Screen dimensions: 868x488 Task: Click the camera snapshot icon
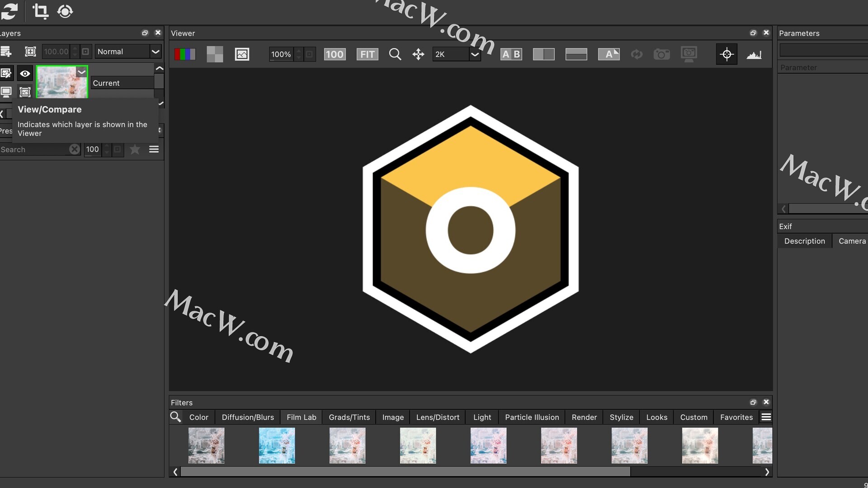click(x=661, y=54)
